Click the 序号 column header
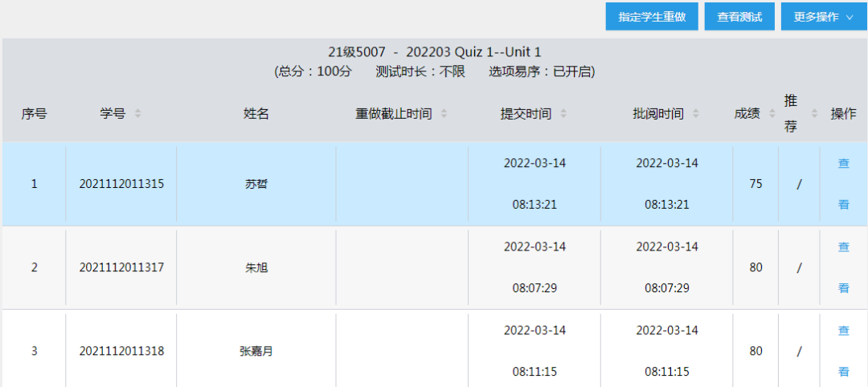868x387 pixels. [34, 114]
